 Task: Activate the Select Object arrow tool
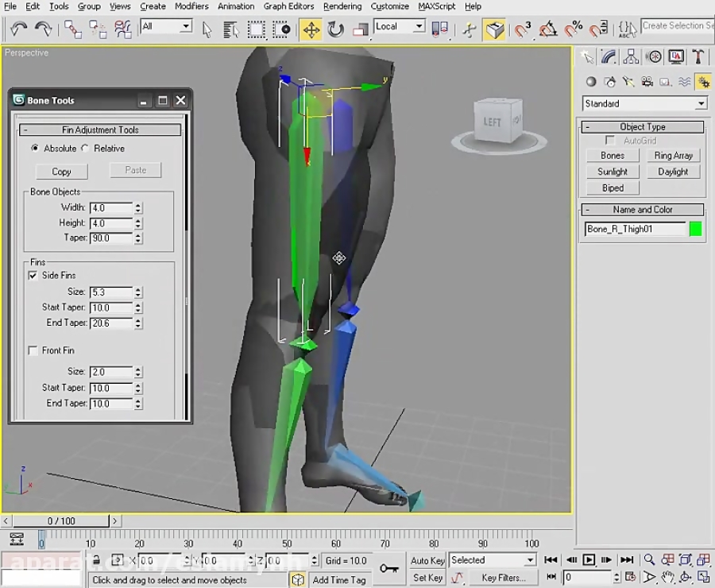(x=205, y=29)
